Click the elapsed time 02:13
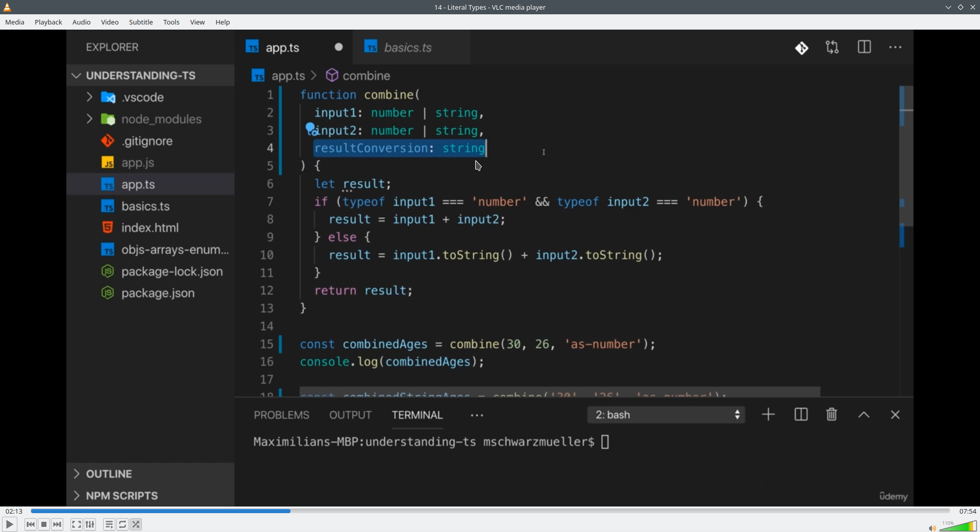This screenshot has width=980, height=532. click(x=14, y=511)
